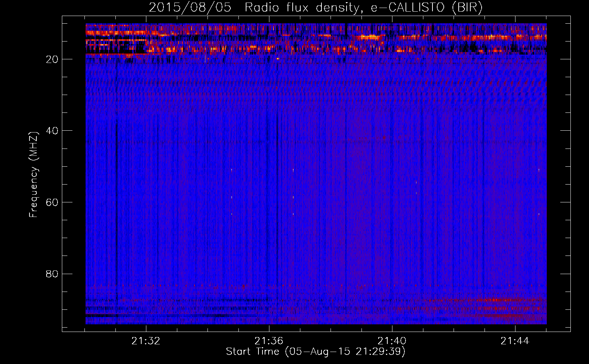Click the '21:36' time tick label

[269, 341]
